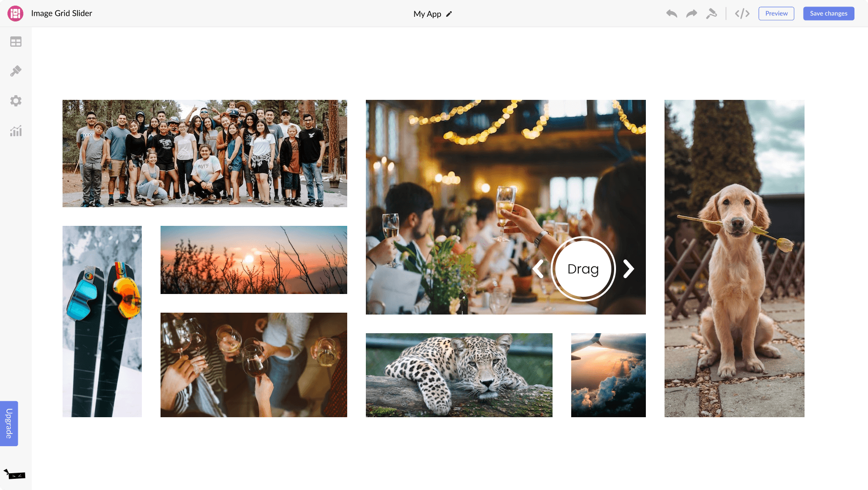Screen dimensions: 868x490
Task: Select the leopard resting image
Action: pyautogui.click(x=459, y=375)
